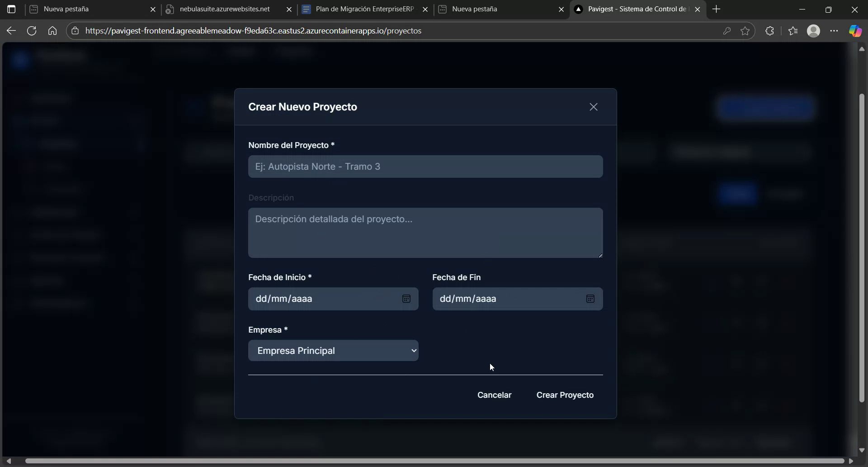Viewport: 868px width, 467px height.
Task: Expand the extensions menu
Action: coord(769,30)
